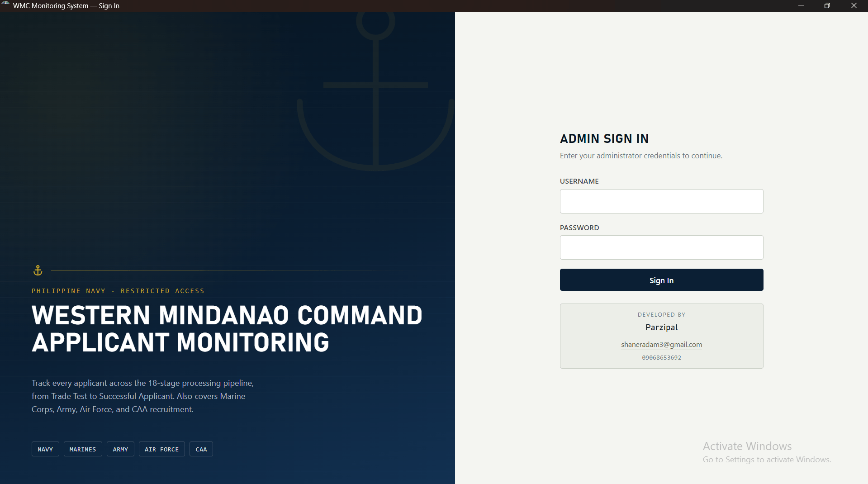Screen dimensions: 868x484
Task: Select the CAA tag
Action: coord(201,449)
